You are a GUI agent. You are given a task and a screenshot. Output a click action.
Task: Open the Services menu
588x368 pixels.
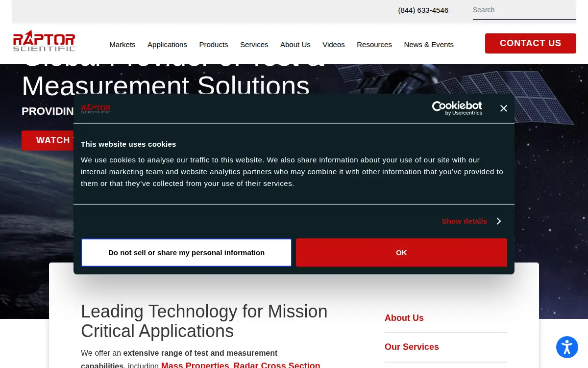(254, 45)
